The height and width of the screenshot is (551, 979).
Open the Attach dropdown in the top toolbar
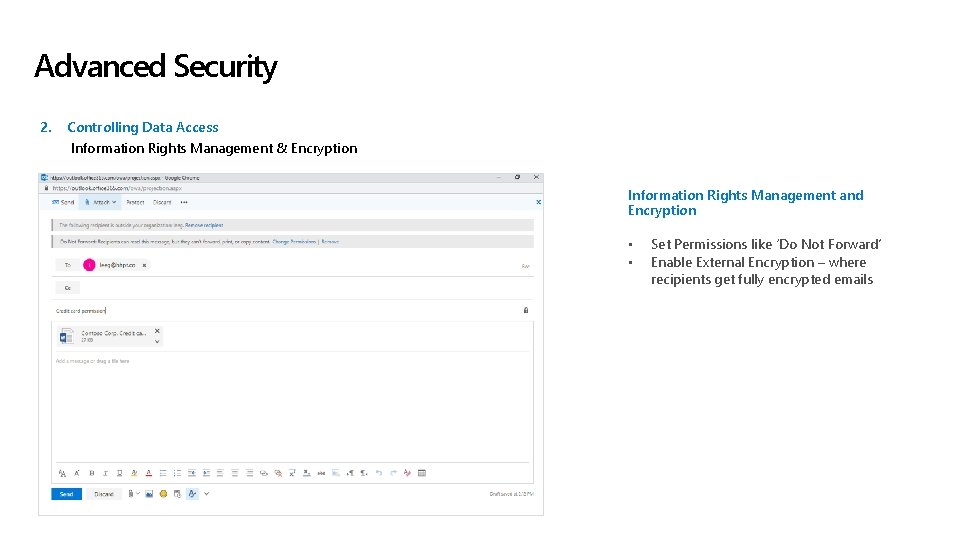point(101,202)
